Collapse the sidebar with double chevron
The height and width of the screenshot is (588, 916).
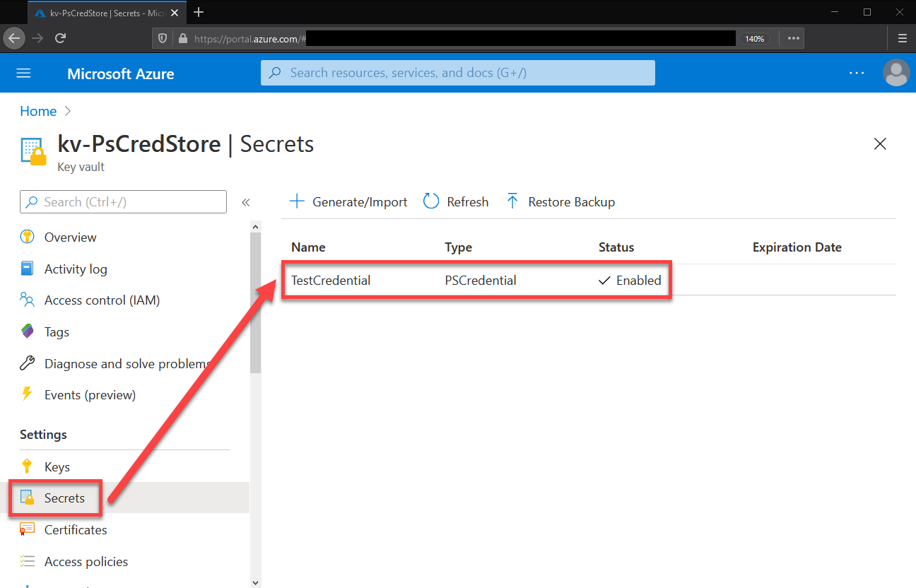[246, 202]
